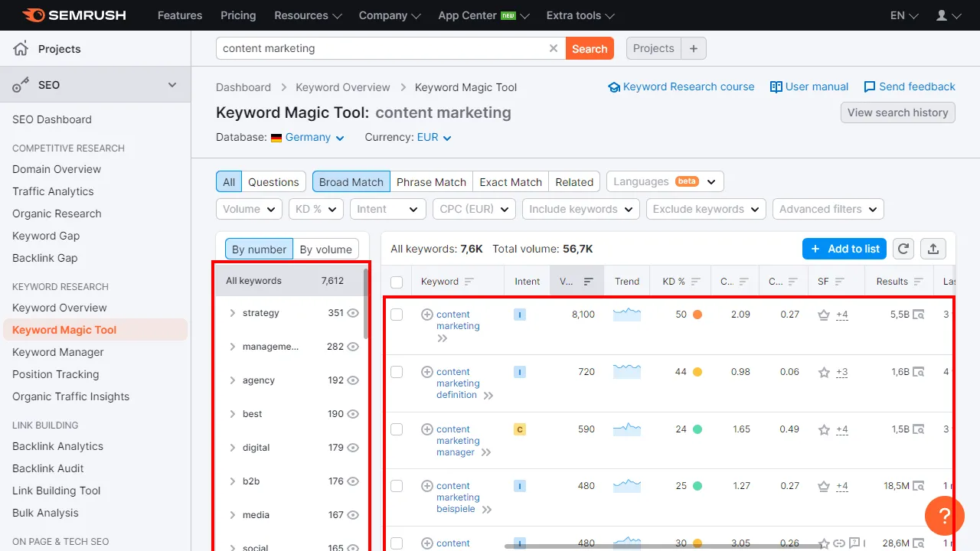Screen dimensions: 980x551
Task: Select the Exact Match tab
Action: 511,181
